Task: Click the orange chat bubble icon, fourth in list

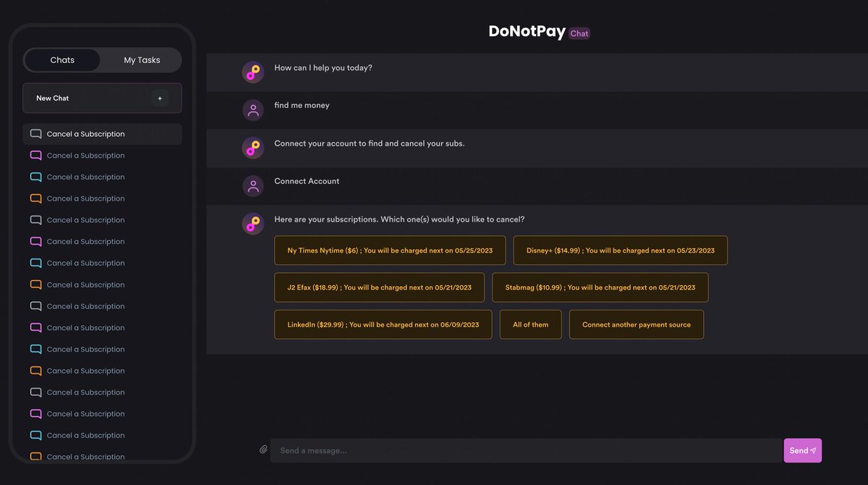Action: click(x=35, y=198)
